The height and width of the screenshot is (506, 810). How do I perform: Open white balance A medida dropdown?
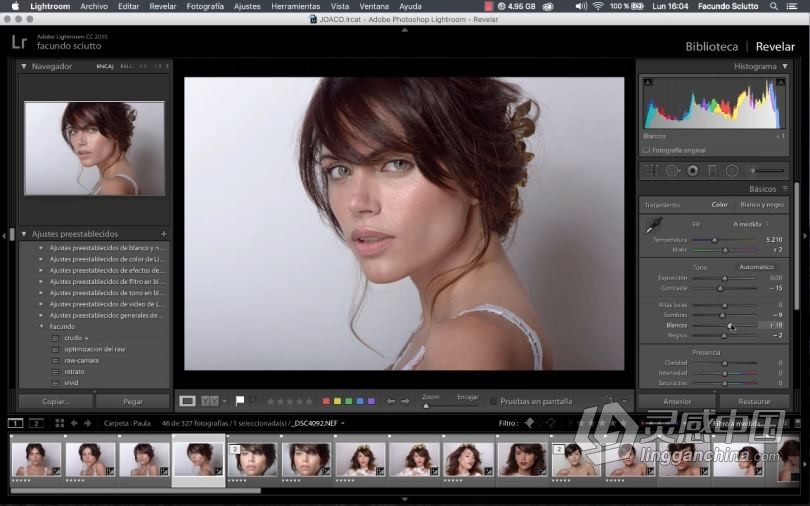pos(751,224)
